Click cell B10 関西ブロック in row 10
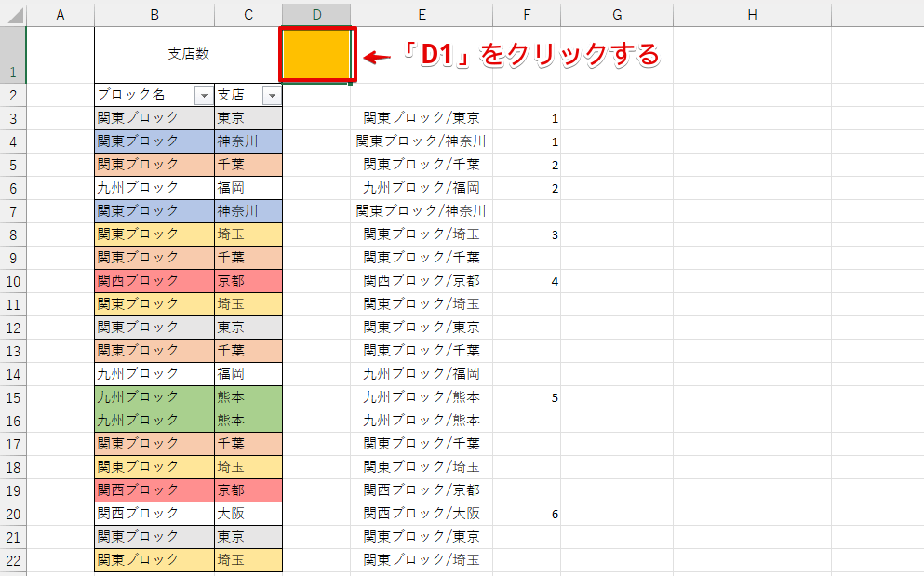The image size is (924, 576). click(154, 281)
